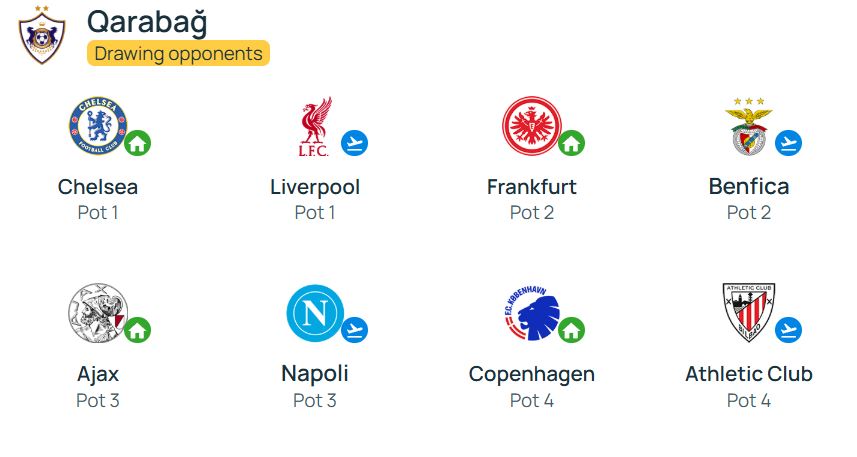Click the Benfica club crest
Viewport: 857px width, 457px height.
click(749, 126)
